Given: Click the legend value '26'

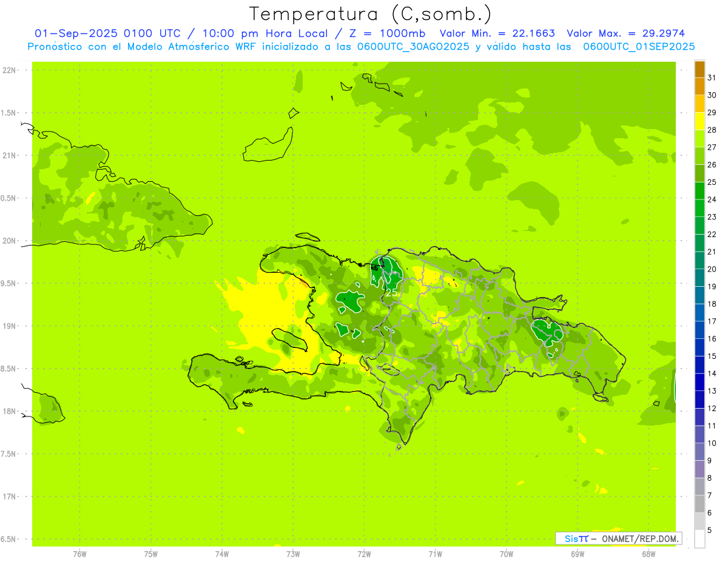Looking at the screenshot, I should coord(712,164).
